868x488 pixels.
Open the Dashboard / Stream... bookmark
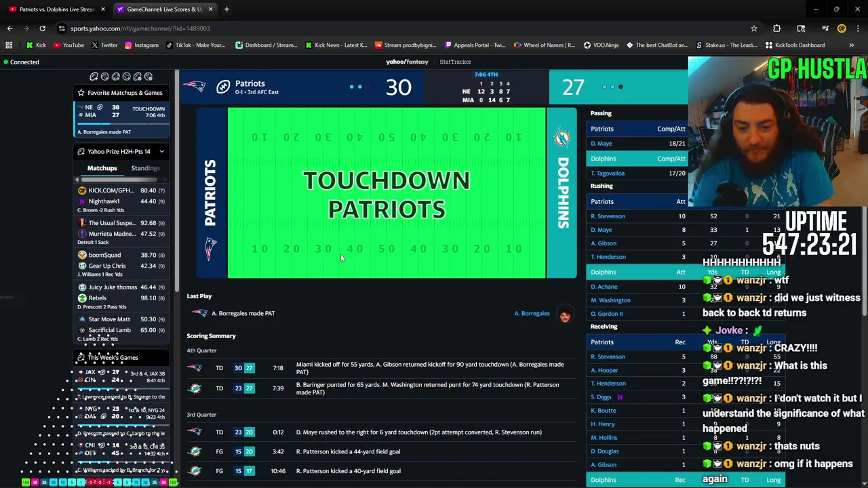267,45
